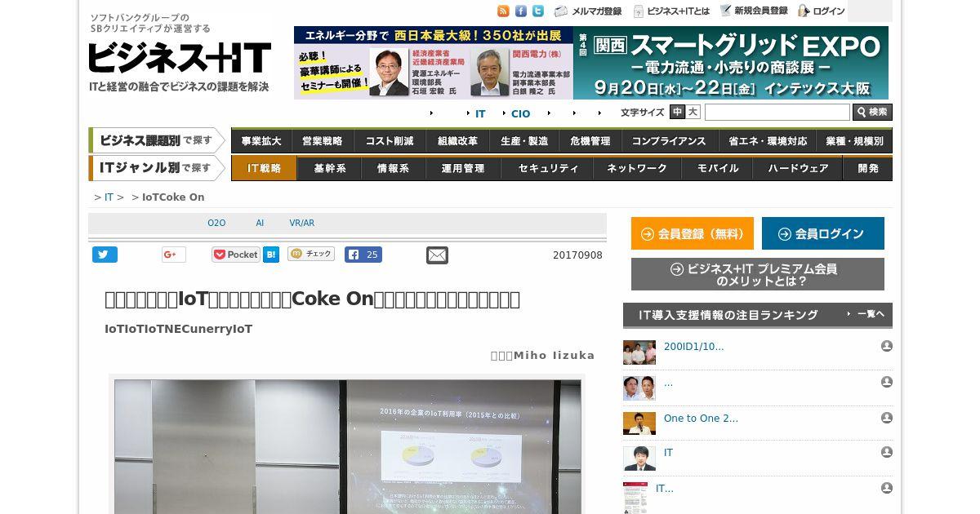Click author name Miho Iizuka
Screen dimensions: 980x514
tap(554, 356)
